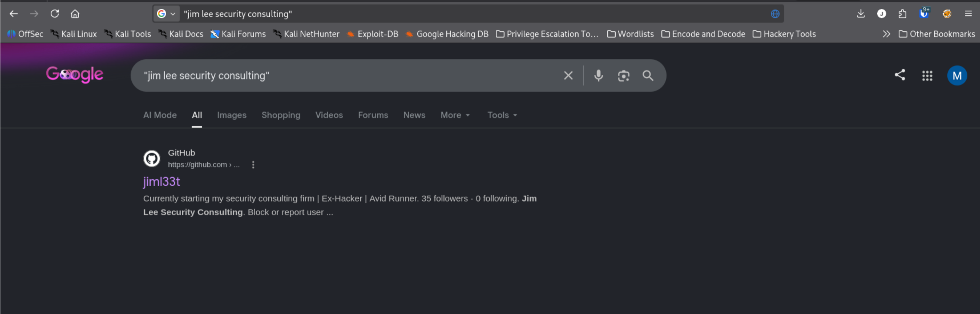Show more bookmarks with the chevron
This screenshot has width=980, height=314.
pos(886,34)
